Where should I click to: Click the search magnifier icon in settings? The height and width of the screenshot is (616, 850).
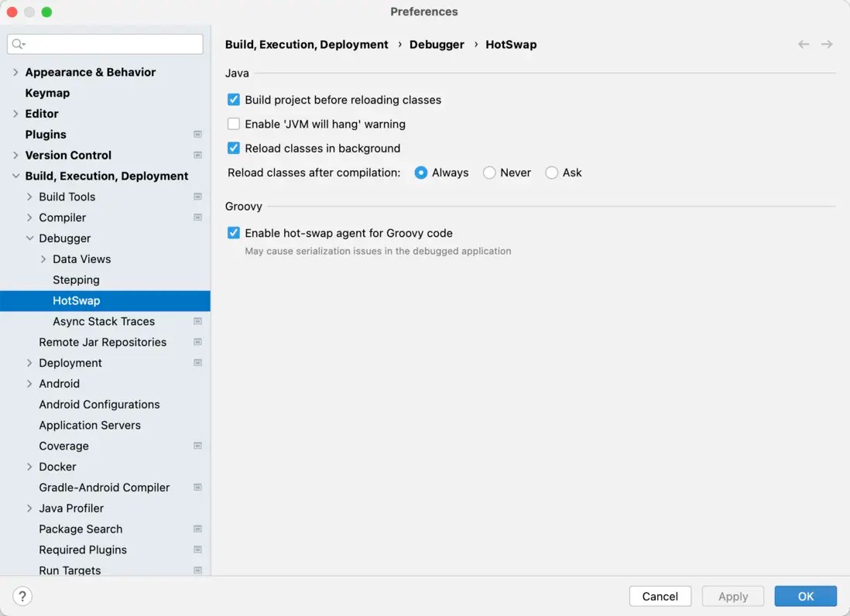[x=18, y=44]
